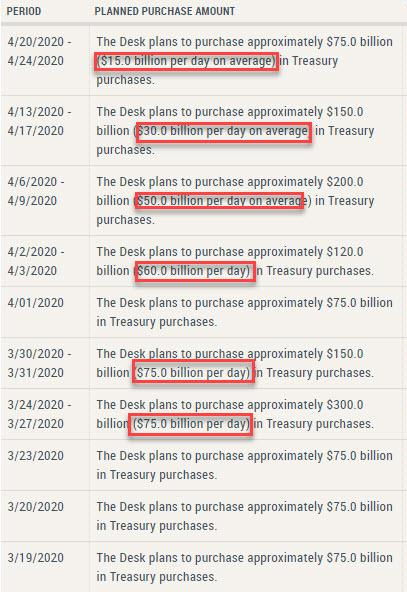Image resolution: width=407 pixels, height=592 pixels.
Task: Click the 4/01/2020 $75.0 billion purchase description
Action: click(244, 312)
